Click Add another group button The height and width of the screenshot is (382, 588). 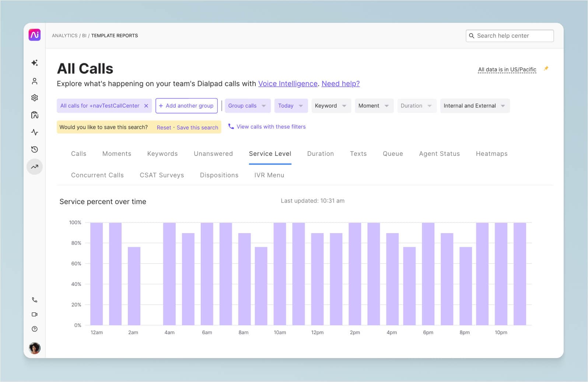coord(186,106)
